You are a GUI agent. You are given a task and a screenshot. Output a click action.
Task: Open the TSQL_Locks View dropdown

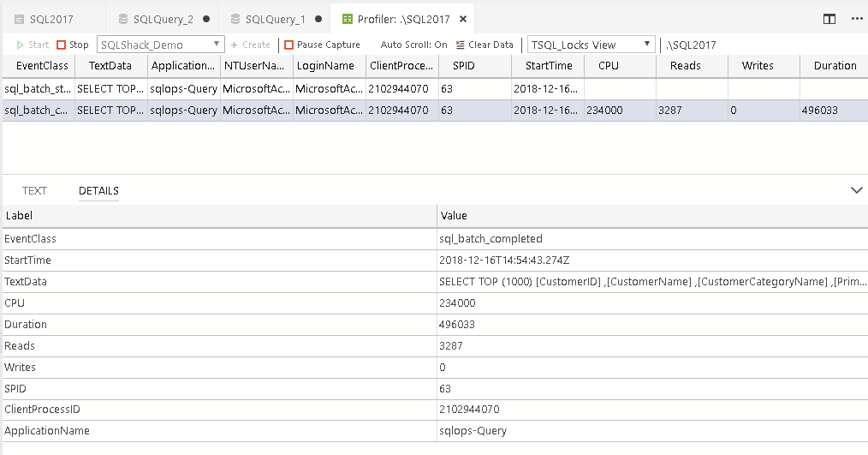[x=592, y=45]
